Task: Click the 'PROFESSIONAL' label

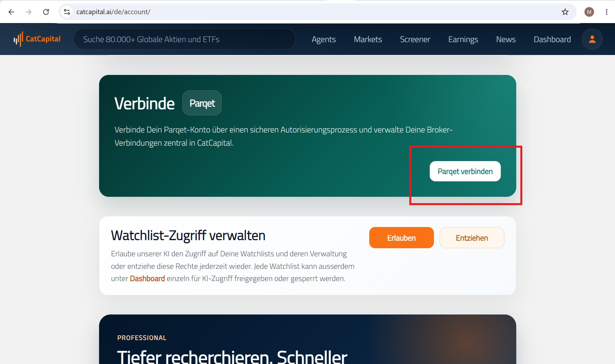Action: (x=142, y=338)
